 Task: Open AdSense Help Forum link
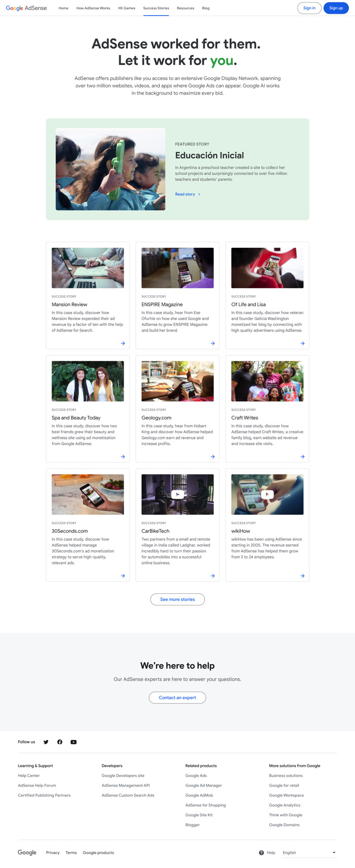37,785
